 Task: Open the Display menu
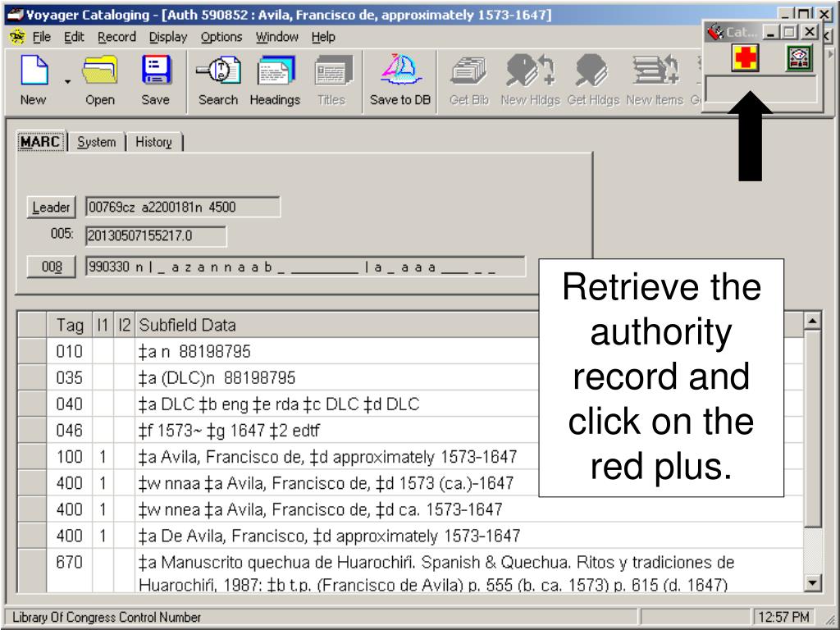(x=168, y=37)
